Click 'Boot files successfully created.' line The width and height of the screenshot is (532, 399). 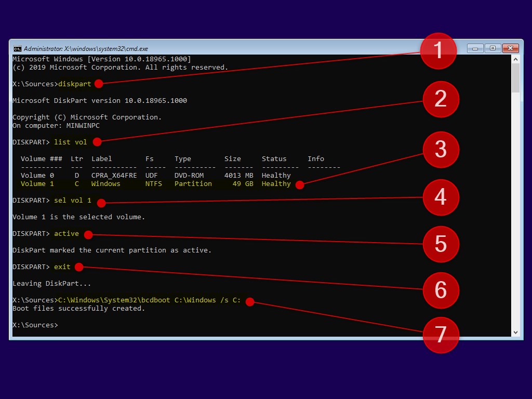click(x=79, y=309)
